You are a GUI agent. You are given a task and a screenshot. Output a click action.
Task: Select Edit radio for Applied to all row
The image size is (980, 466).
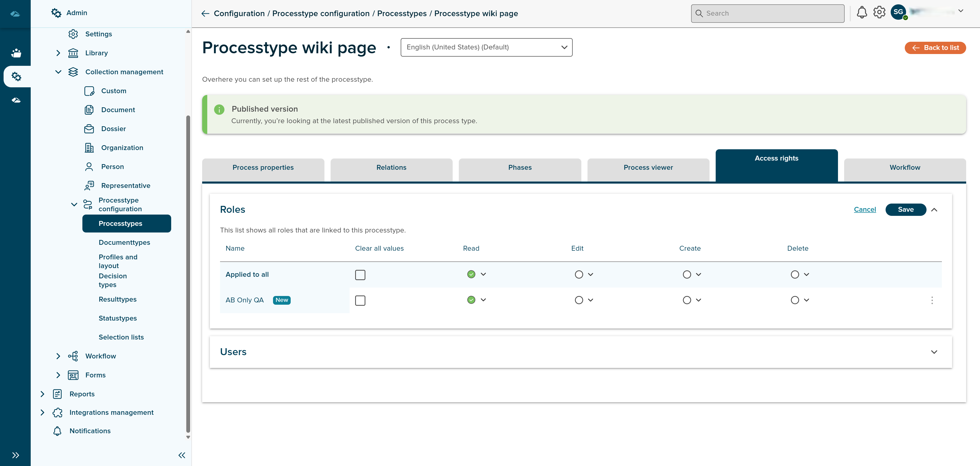coord(579,274)
